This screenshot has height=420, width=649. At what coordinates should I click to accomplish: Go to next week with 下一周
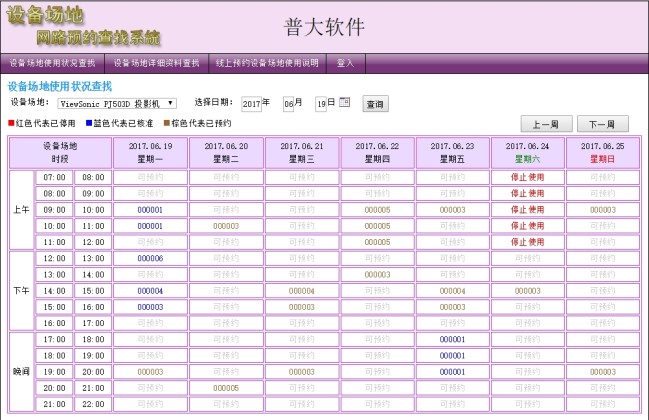pos(603,124)
